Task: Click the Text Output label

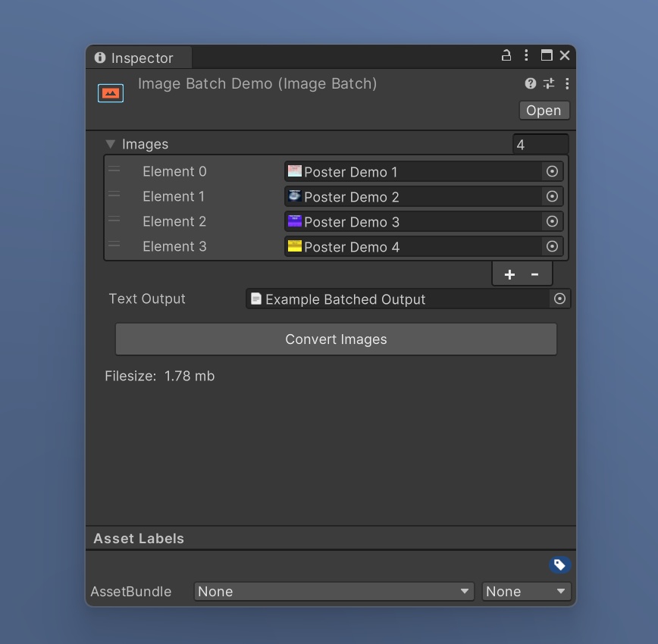Action: [147, 299]
